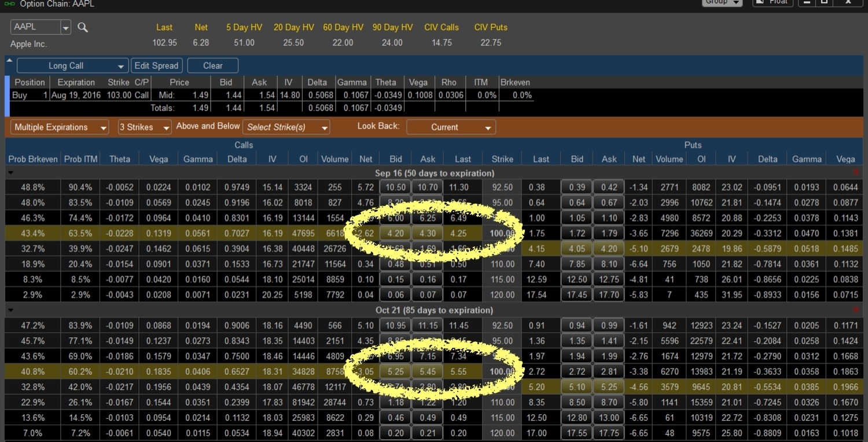Click the Brkeven column in position table

coord(515,82)
